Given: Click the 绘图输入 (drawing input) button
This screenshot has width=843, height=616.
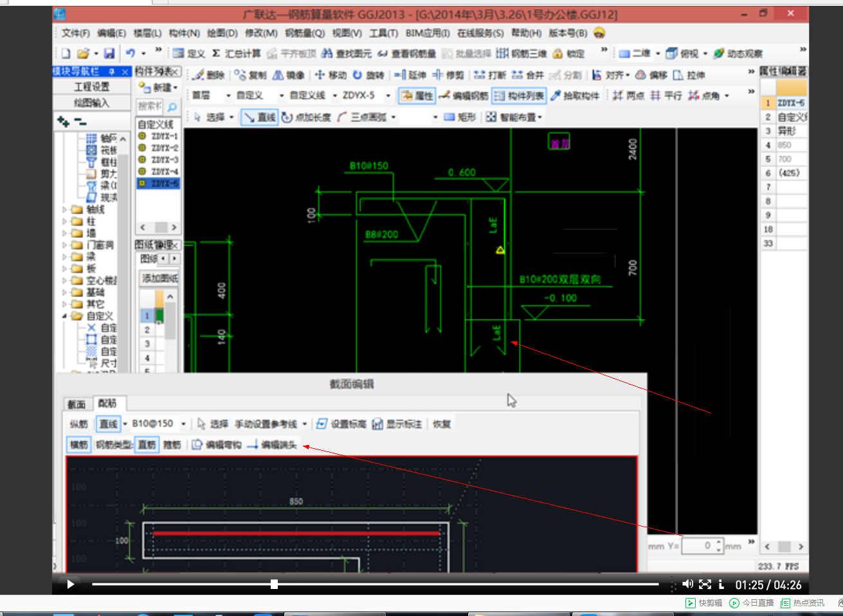Looking at the screenshot, I should pos(92,102).
